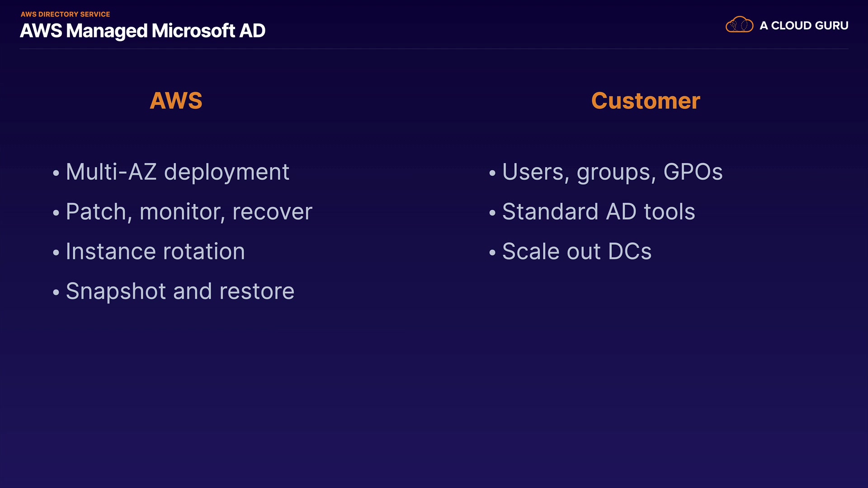Click the bullet dot before "Snapshot and restore"
This screenshot has width=868, height=488.
pos(56,292)
